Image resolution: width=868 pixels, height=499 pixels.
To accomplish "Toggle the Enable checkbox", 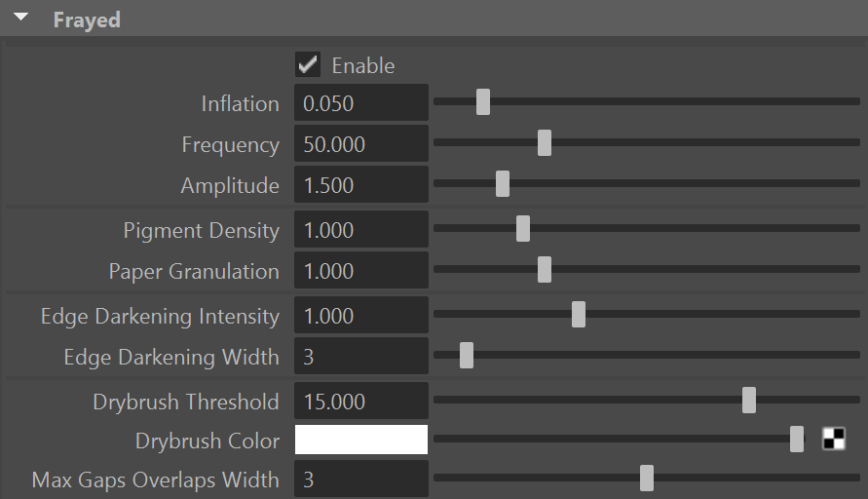I will coord(308,65).
